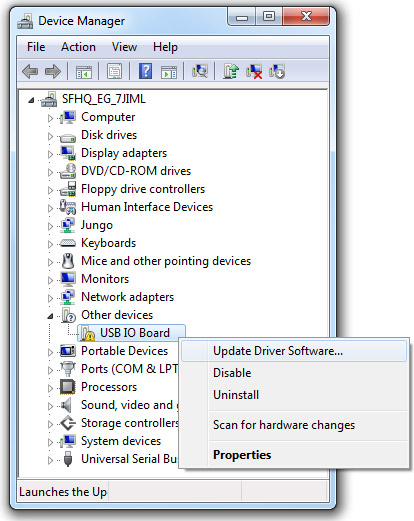Open the Properties toolbar icon

pos(114,71)
